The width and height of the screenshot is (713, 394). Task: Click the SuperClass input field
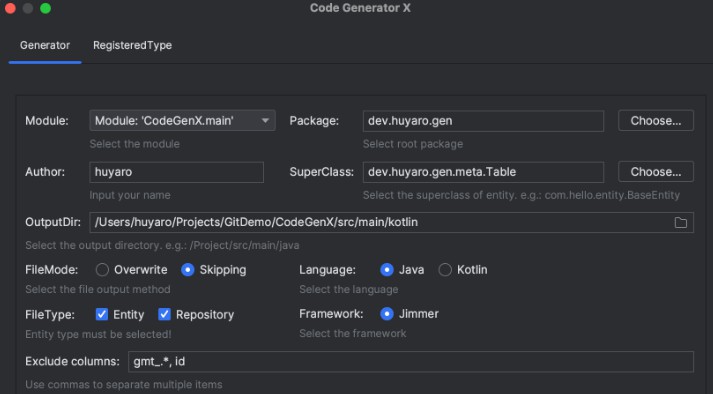tap(483, 172)
